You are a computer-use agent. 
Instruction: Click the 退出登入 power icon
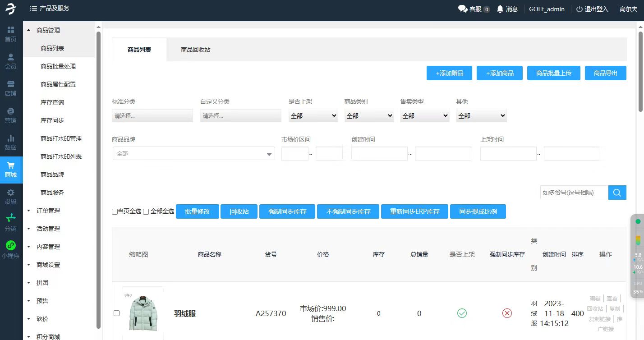(x=580, y=9)
